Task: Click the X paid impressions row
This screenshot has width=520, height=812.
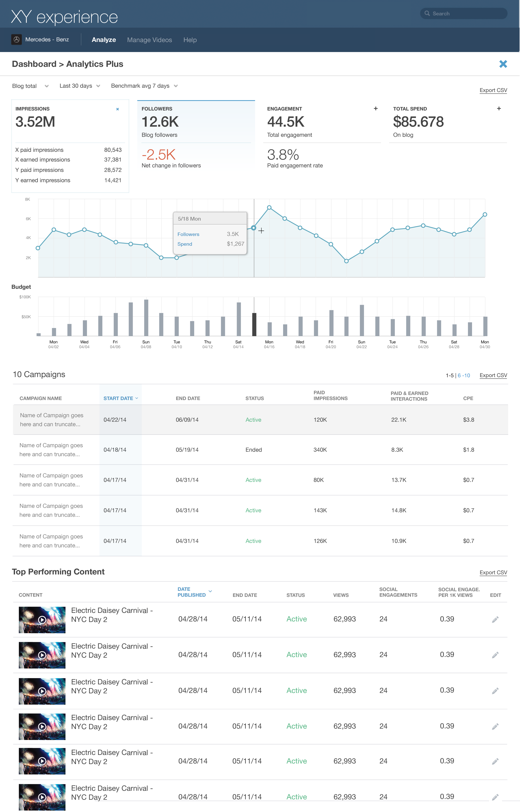Action: pyautogui.click(x=68, y=150)
